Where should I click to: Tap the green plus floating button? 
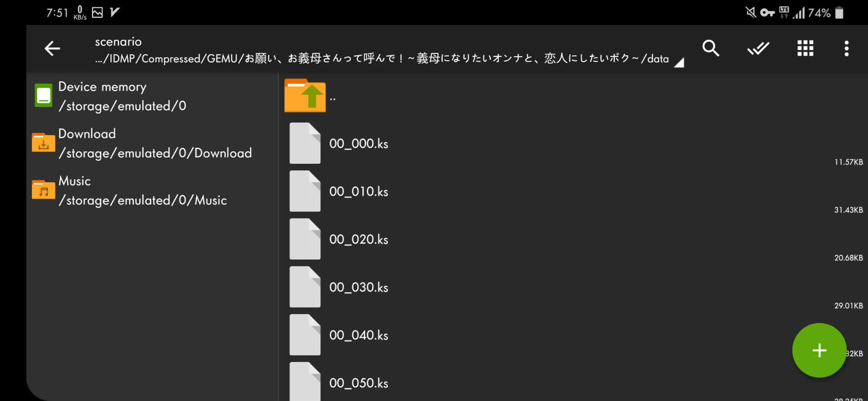(x=819, y=350)
